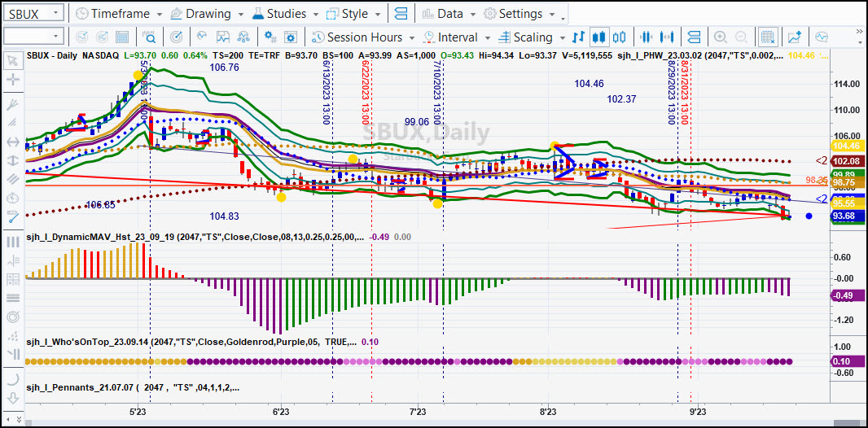Select the arc drawing tool
The image size is (868, 428).
pyautogui.click(x=12, y=379)
